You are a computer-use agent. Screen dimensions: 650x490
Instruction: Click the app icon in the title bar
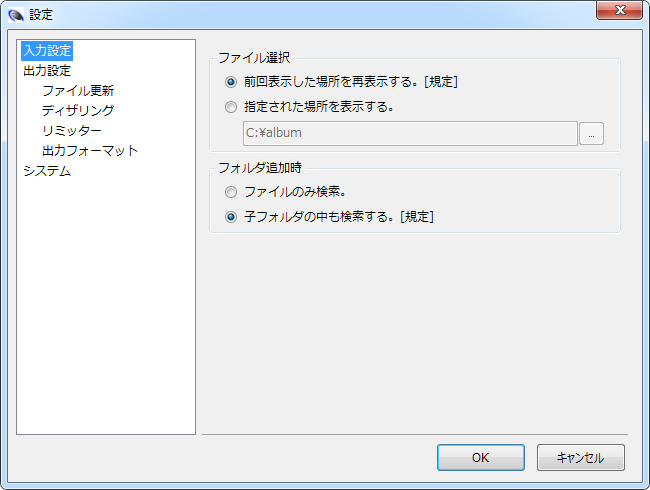[15, 15]
